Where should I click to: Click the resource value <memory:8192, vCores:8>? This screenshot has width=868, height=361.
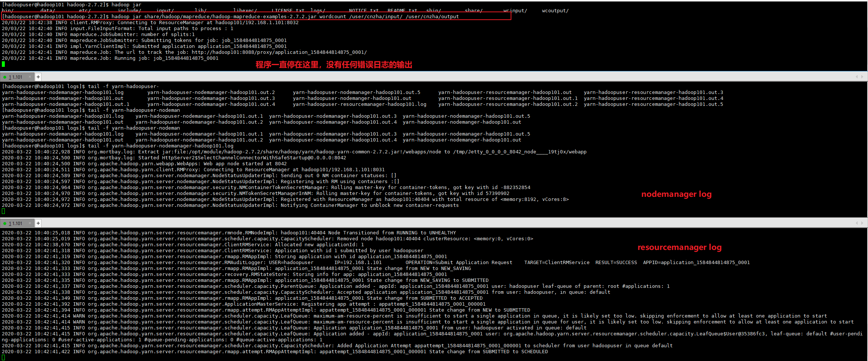535,199
